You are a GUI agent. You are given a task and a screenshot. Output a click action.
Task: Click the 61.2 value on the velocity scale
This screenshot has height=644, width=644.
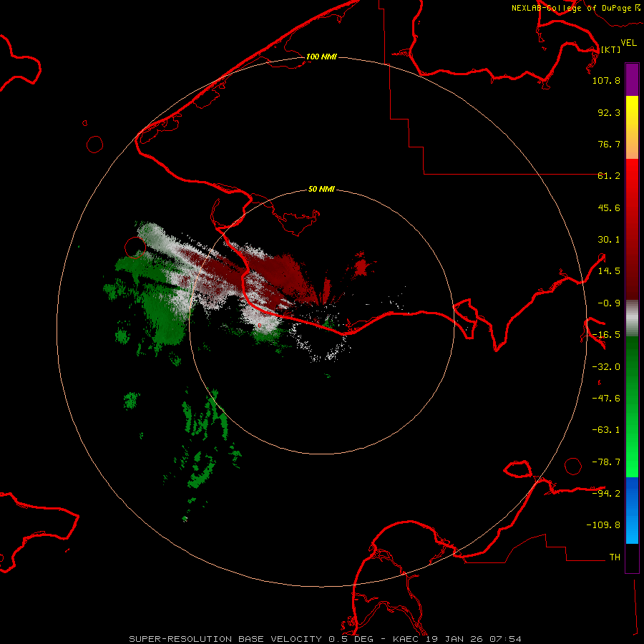click(x=609, y=176)
